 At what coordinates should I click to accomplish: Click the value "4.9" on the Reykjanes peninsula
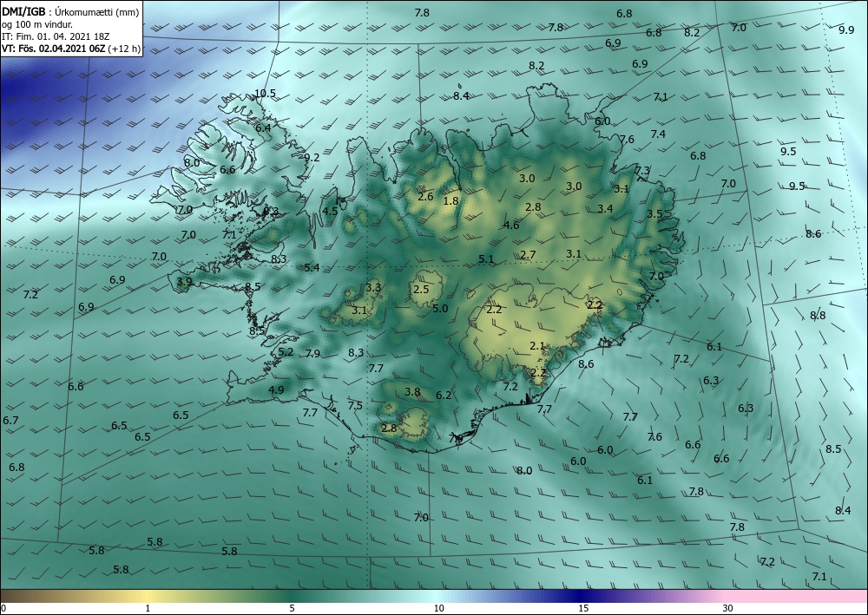(276, 390)
